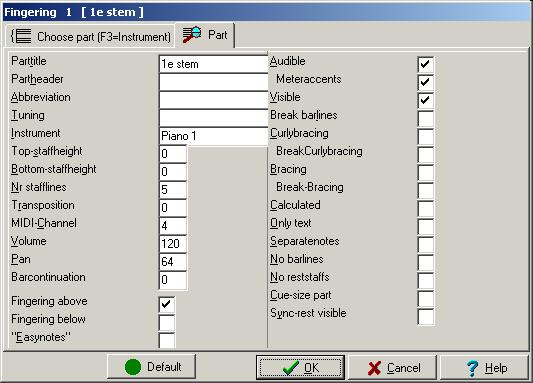
Task: Click the green checkmark OK icon
Action: 291,368
